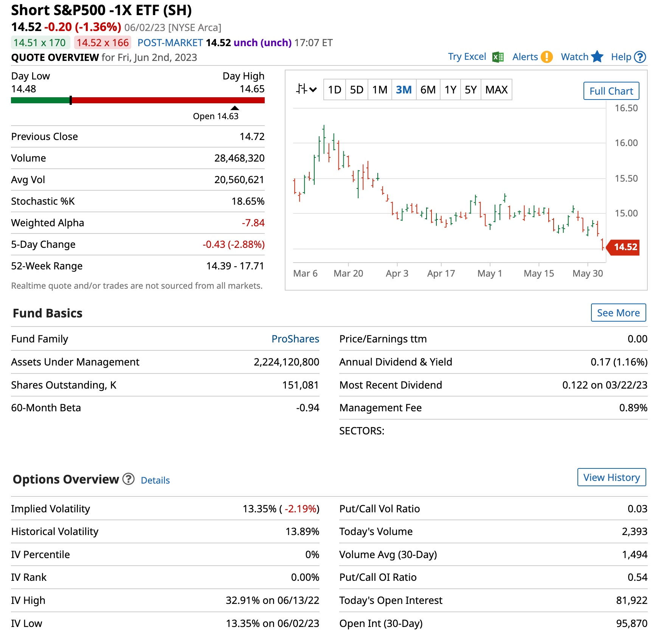
Task: Click Assets Under Management value 2,224,120,800
Action: pos(286,362)
